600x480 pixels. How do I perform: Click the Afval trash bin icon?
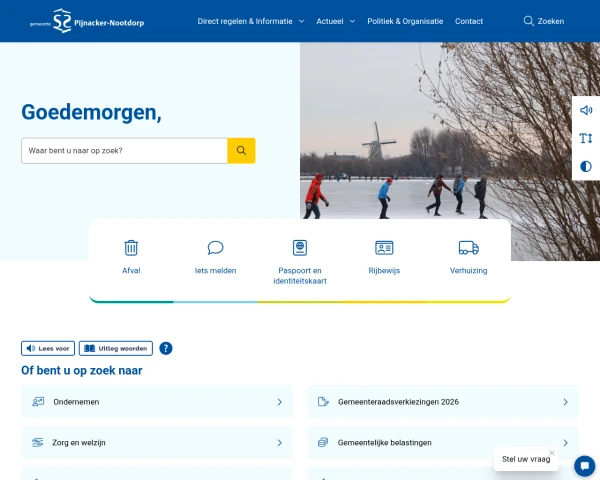[131, 248]
